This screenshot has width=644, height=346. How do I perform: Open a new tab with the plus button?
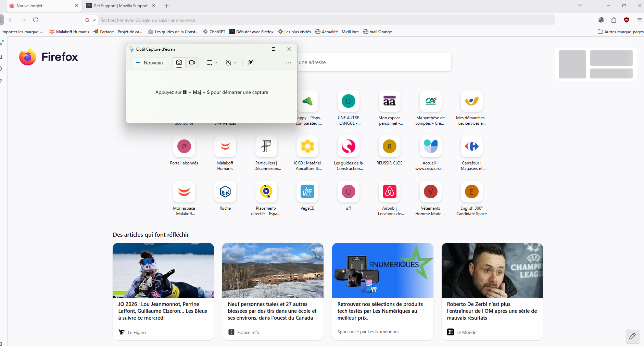point(167,6)
